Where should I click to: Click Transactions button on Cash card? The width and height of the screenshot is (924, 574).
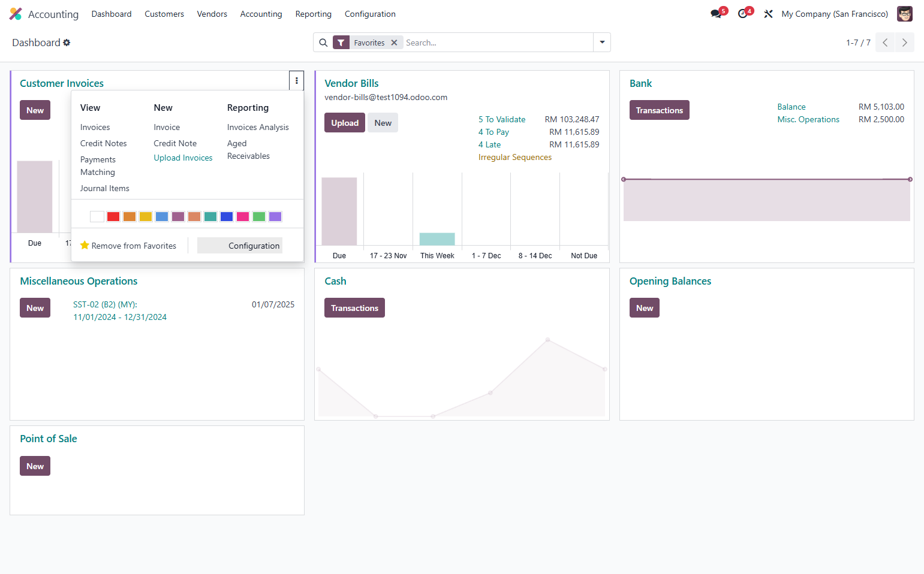(354, 308)
